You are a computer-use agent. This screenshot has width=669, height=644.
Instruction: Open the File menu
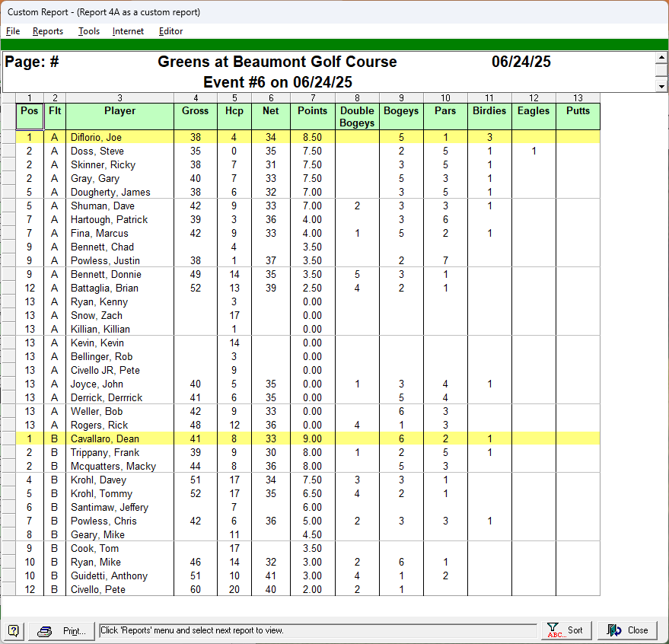pos(13,31)
